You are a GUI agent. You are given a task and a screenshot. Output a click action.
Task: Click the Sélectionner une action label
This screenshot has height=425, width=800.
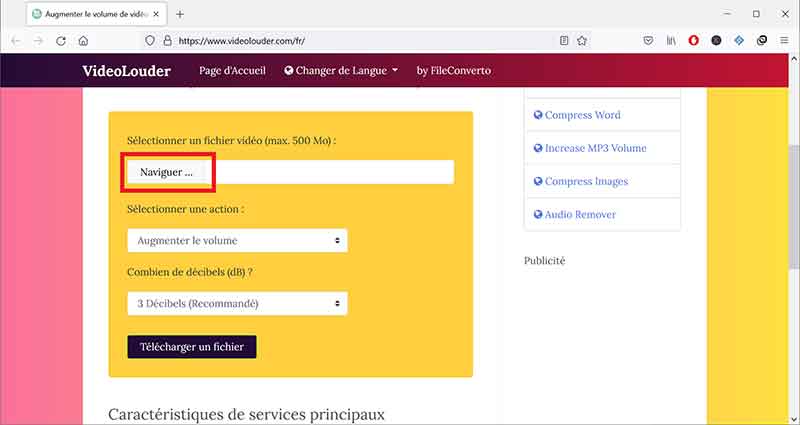[185, 209]
